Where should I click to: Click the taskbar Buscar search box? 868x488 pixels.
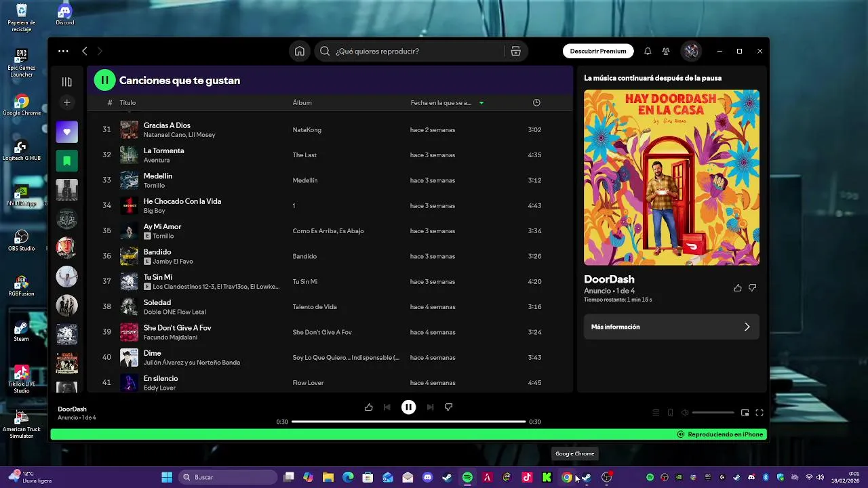[x=229, y=477]
